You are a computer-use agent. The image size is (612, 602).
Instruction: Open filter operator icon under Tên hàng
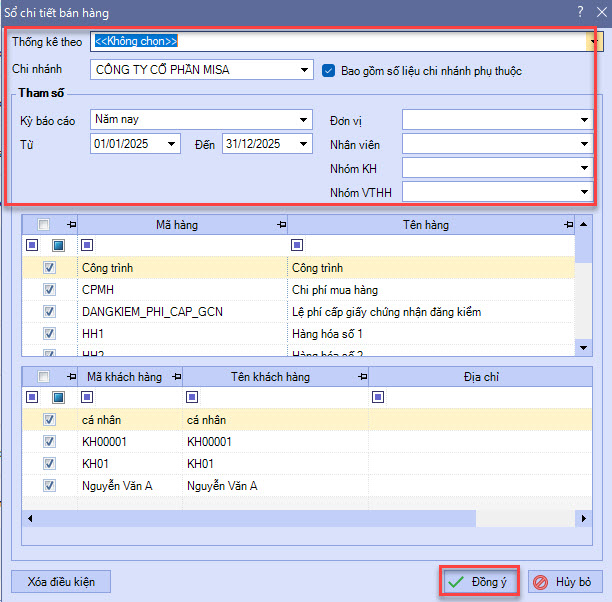click(297, 245)
